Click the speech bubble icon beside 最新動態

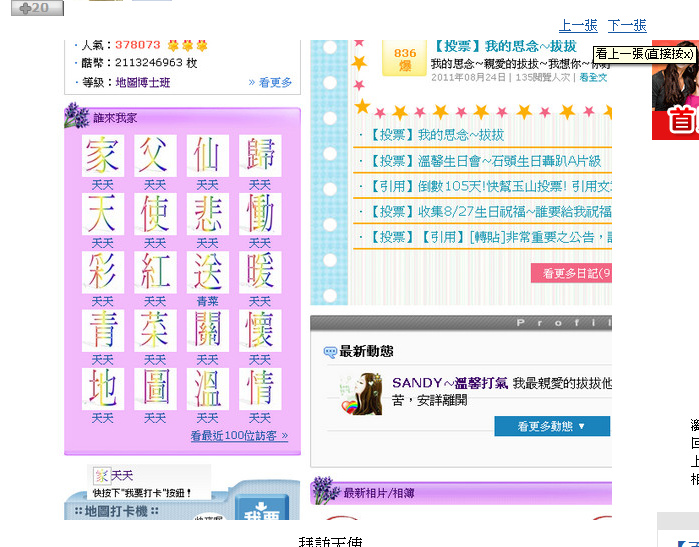330,352
